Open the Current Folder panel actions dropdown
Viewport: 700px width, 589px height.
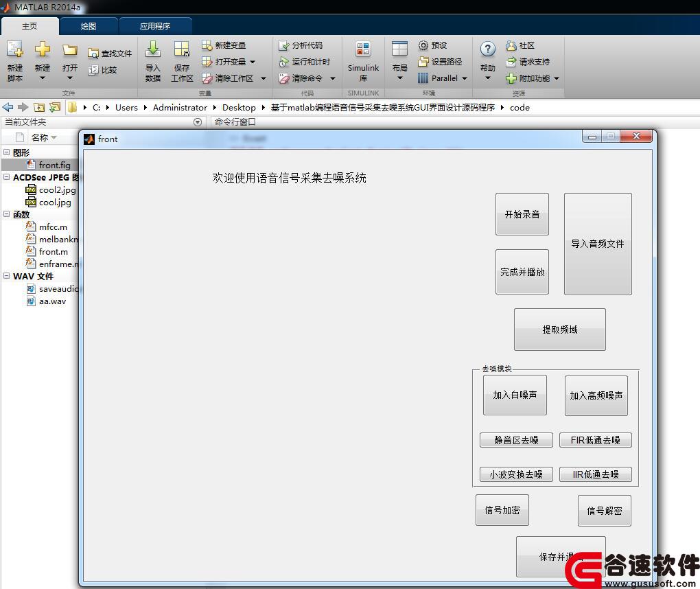click(198, 122)
